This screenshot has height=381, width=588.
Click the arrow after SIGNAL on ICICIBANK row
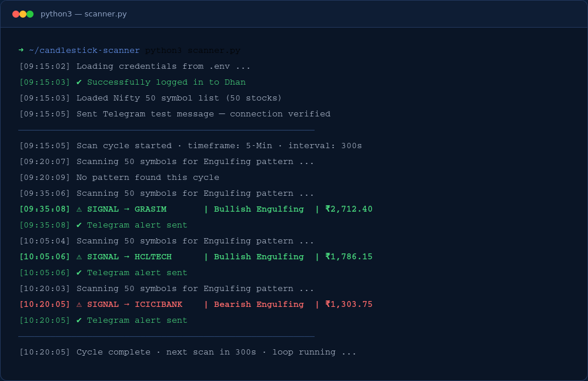click(x=127, y=305)
